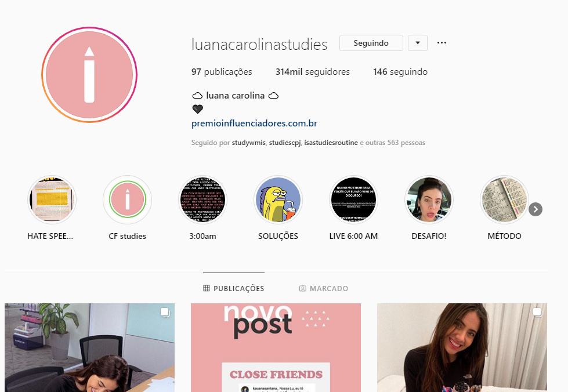View the 314mil seguidores list
Image resolution: width=568 pixels, height=392 pixels.
(x=313, y=72)
